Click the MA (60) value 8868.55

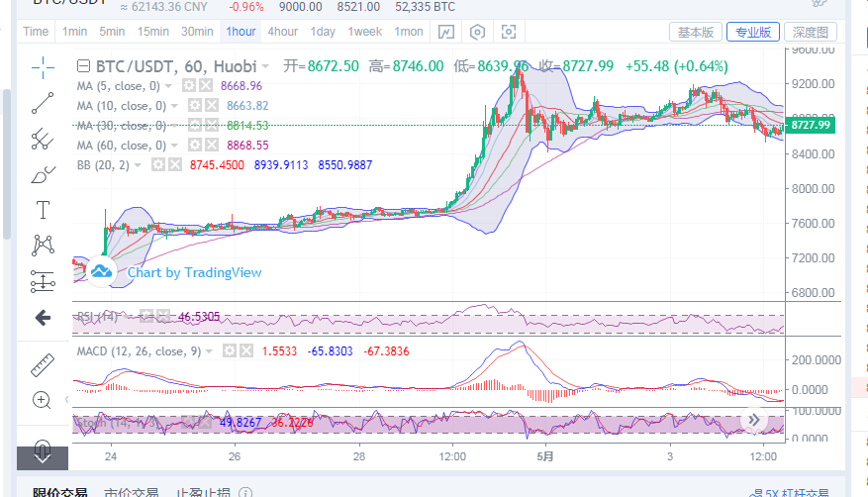coord(247,146)
